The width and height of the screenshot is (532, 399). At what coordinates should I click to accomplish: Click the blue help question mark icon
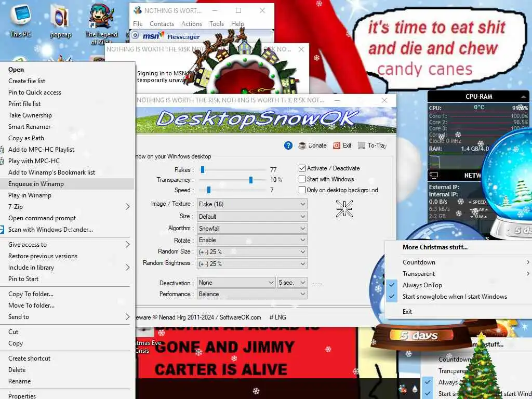tap(288, 145)
